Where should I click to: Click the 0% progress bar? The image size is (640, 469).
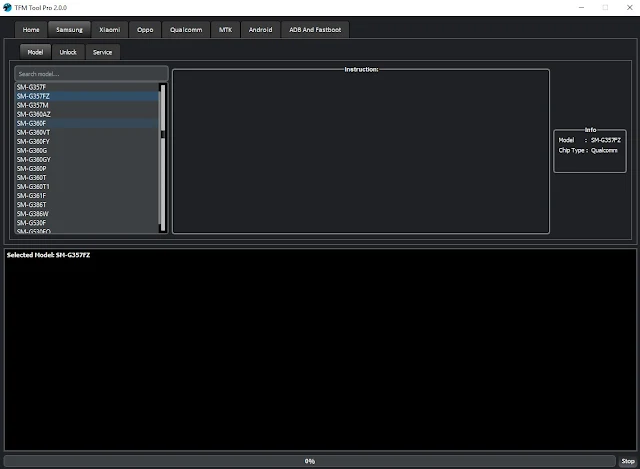pyautogui.click(x=309, y=461)
